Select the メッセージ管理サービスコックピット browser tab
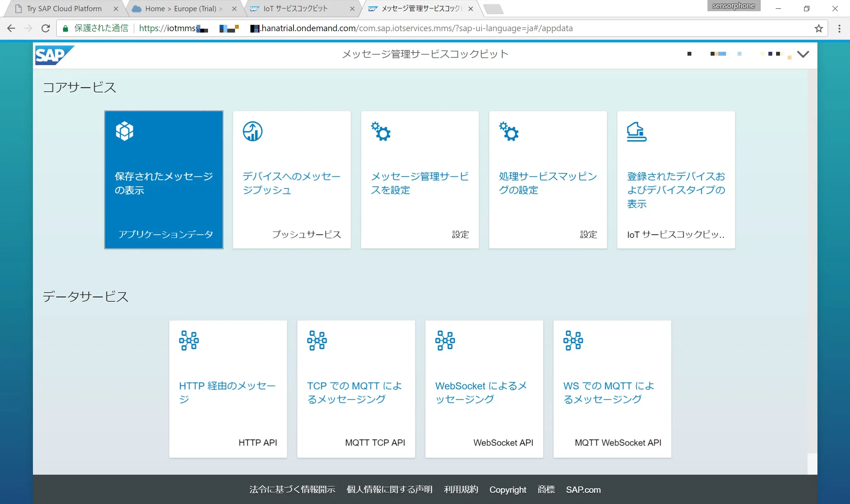850x504 pixels. (422, 9)
